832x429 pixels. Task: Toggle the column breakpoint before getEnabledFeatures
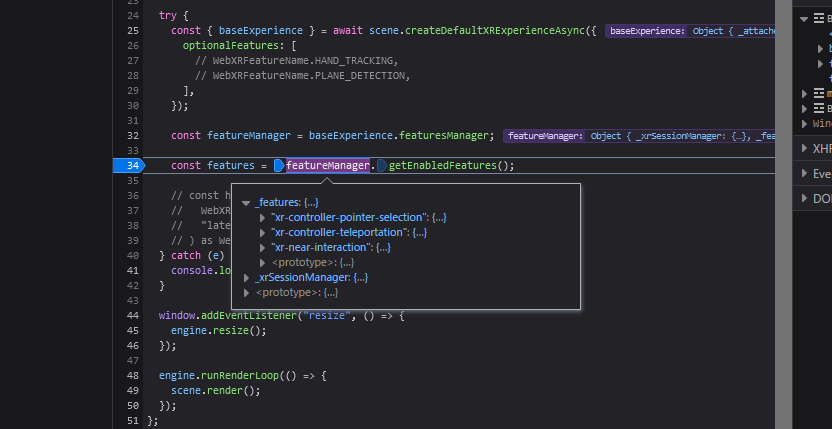[x=382, y=166]
